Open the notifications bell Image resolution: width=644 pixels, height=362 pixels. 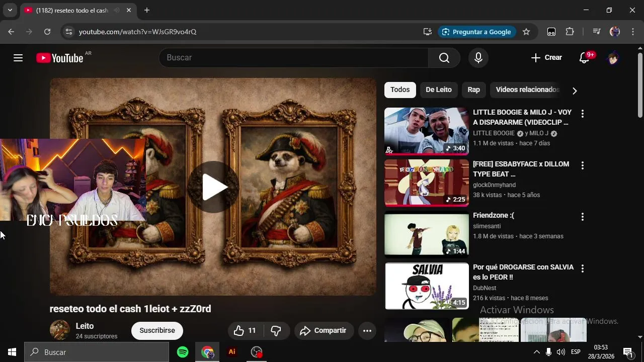tap(585, 58)
